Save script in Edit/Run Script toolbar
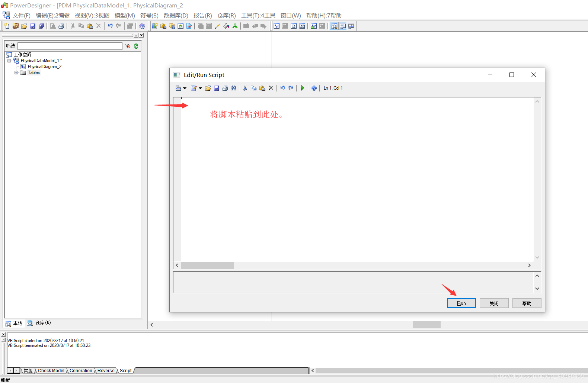Screen dimensions: 588x383 (x=217, y=88)
